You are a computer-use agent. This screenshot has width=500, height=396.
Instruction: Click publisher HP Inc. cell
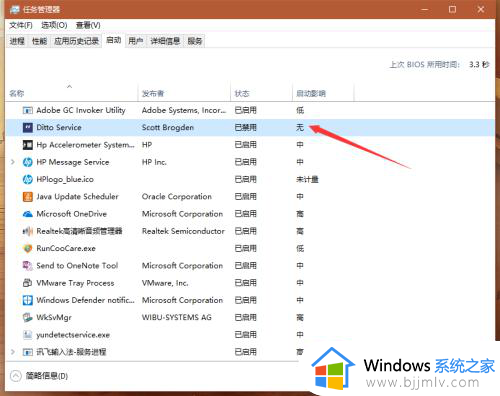coord(154,162)
